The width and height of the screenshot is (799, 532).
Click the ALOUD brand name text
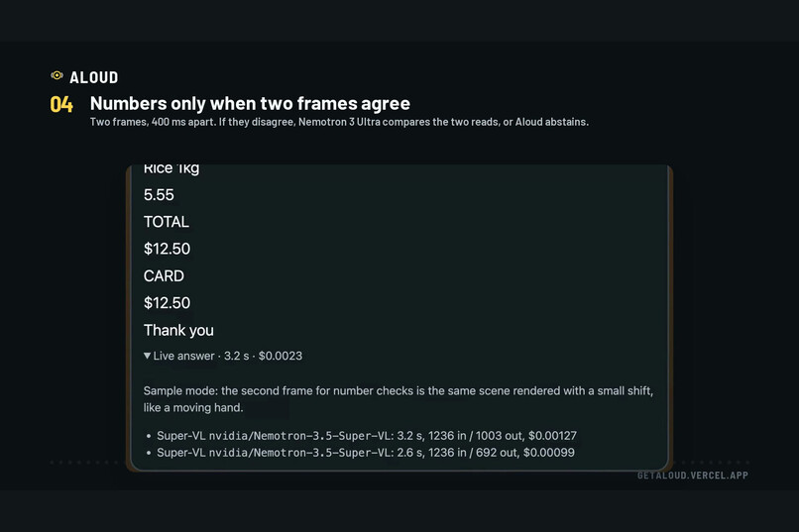[94, 77]
